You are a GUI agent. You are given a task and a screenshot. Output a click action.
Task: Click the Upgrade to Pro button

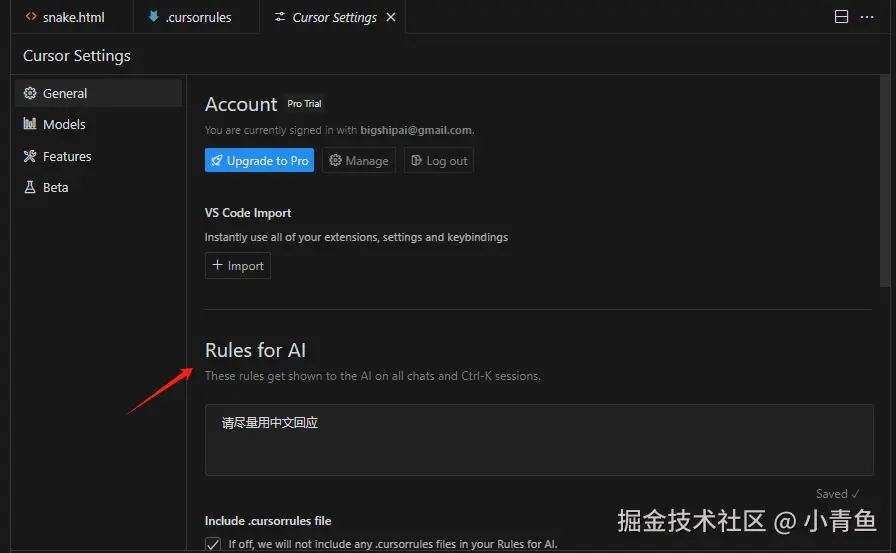coord(259,161)
